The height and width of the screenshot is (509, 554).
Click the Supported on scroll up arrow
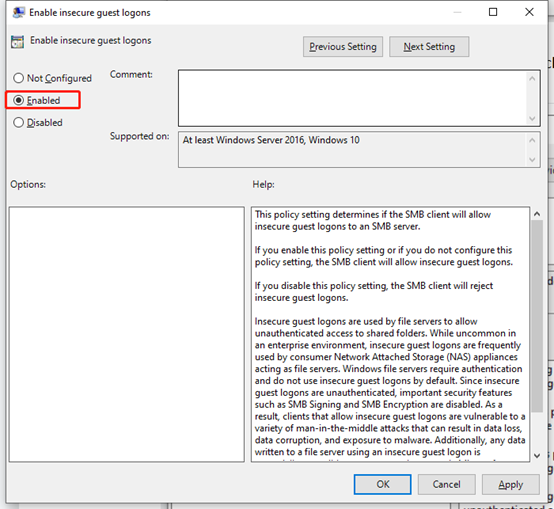[x=532, y=140]
